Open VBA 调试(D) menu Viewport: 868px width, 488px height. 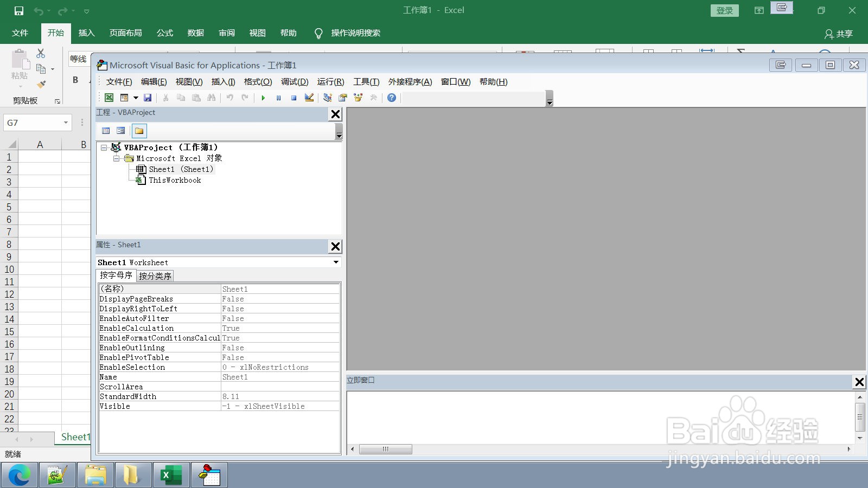tap(295, 82)
